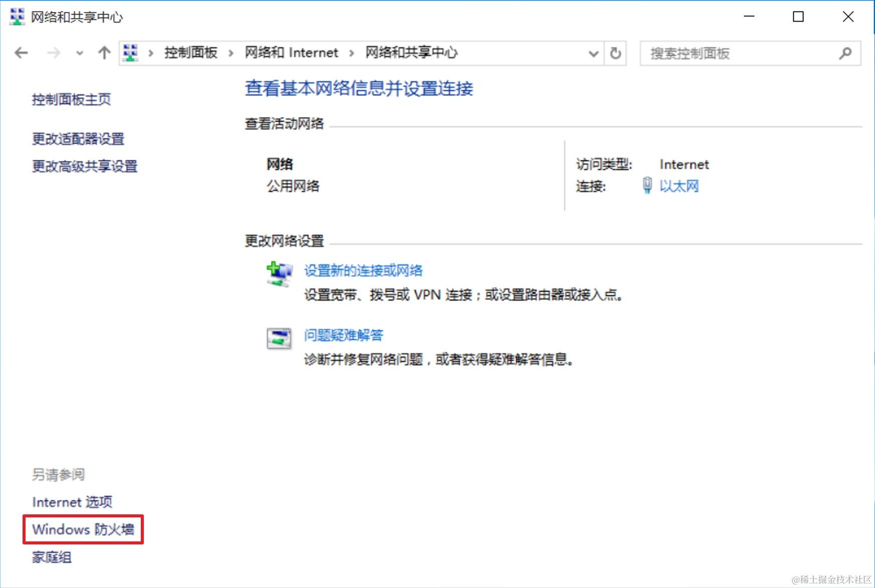Screen dimensions: 875x588
Task: Click the Ethernet plug icon next to 以太网
Action: click(646, 186)
